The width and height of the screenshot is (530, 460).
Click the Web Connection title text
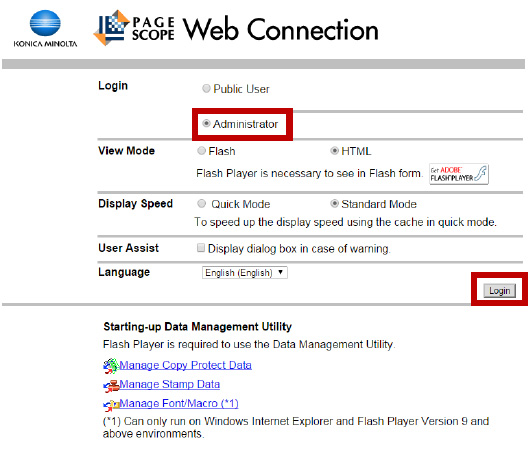280,29
